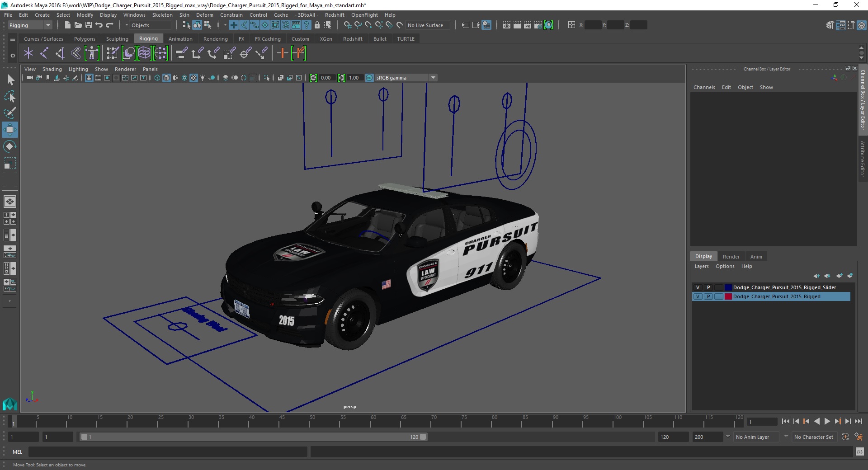Open the sRGB gamma view transform dropdown
The height and width of the screenshot is (470, 868).
(x=406, y=78)
